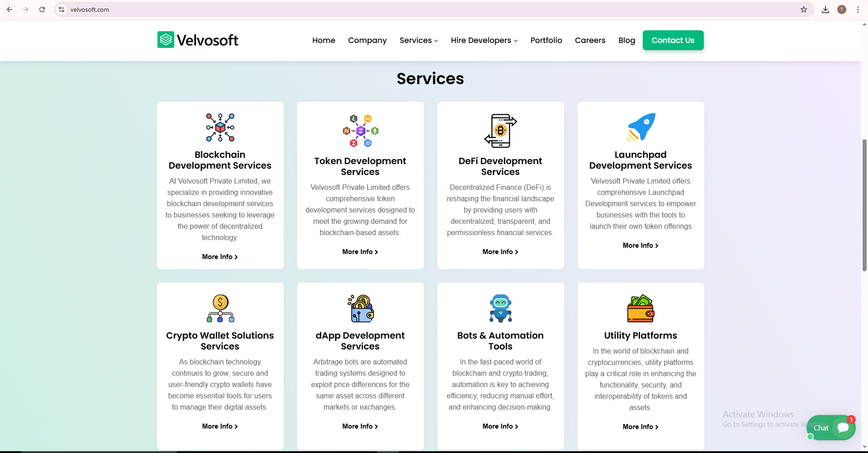Viewport: 868px width, 453px height.
Task: Click the DeFi Bitcoin phone icon
Action: (501, 131)
